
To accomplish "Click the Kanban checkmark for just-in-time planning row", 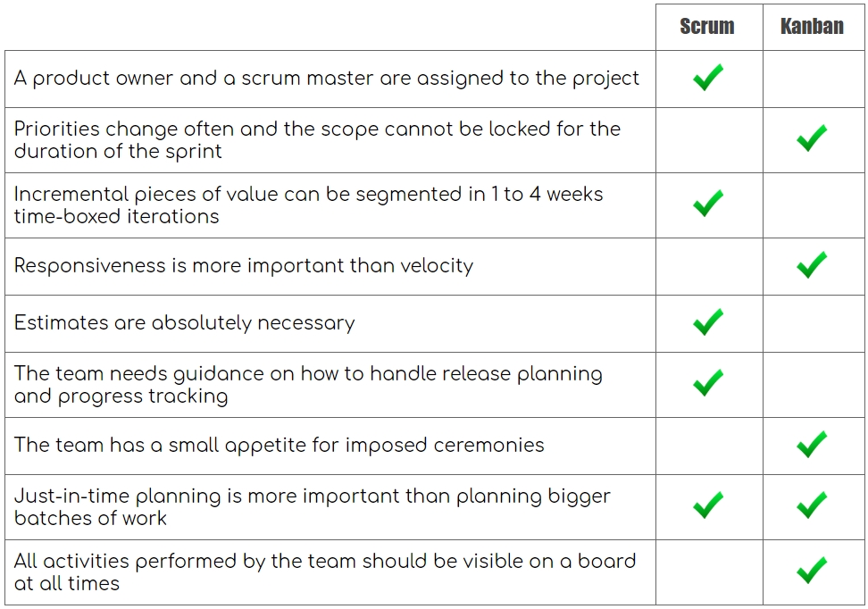I will pos(812,505).
